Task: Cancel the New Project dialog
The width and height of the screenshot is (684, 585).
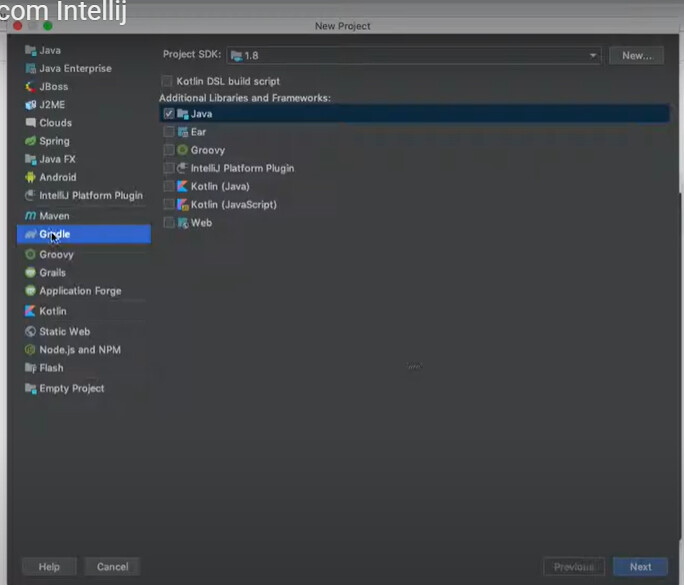Action: 113,567
